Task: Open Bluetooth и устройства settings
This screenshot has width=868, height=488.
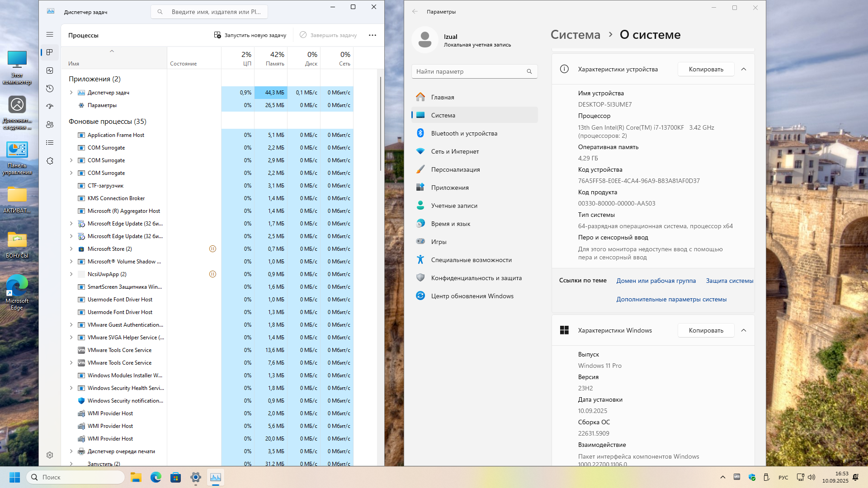Action: 474,133
